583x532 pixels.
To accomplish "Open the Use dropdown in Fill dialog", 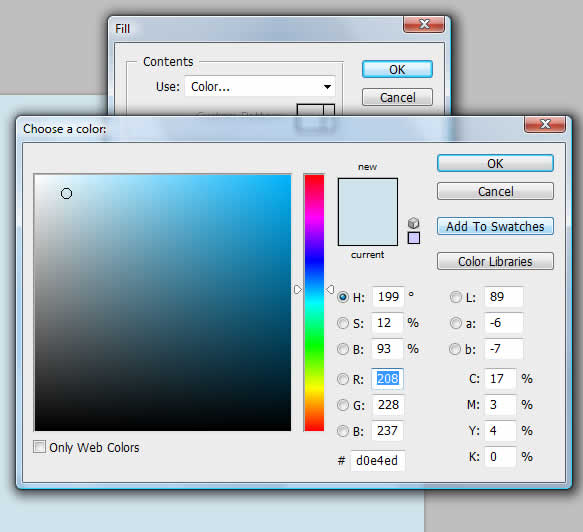I will click(260, 87).
